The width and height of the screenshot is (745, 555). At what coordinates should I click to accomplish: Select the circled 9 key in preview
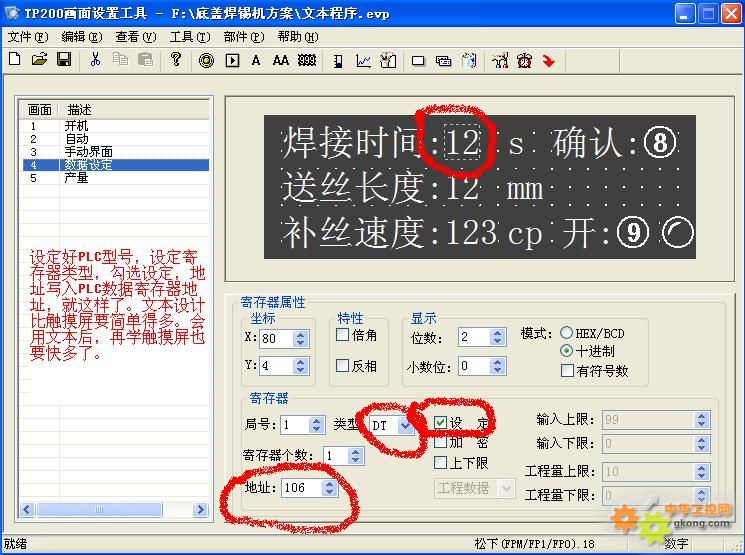click(x=633, y=232)
